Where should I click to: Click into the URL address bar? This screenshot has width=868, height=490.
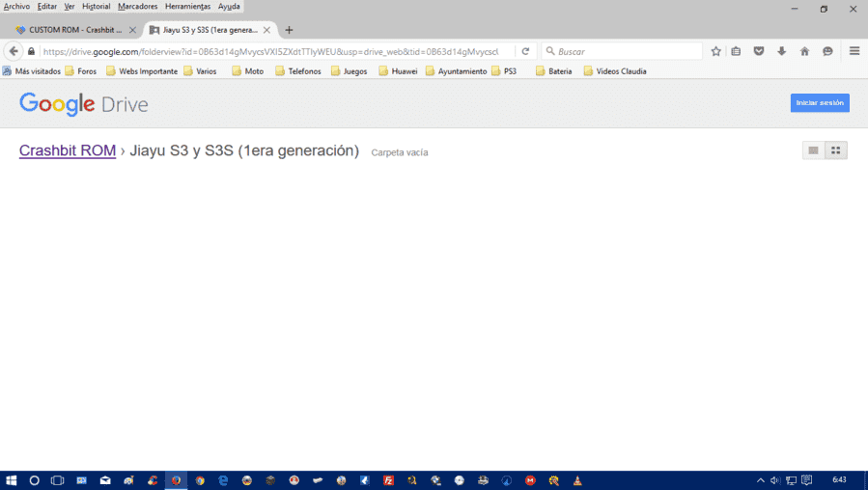pyautogui.click(x=271, y=51)
